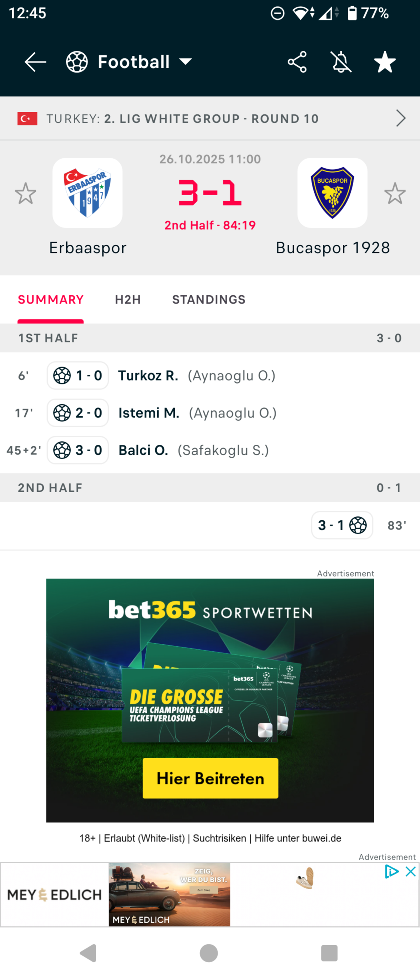Favorite Erbaaspor with its star

click(25, 193)
